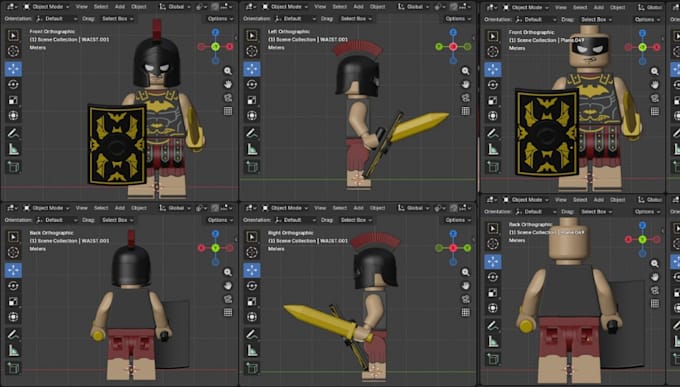Activate the Measure tool in Back Orthographic bottom-left viewport

(13, 350)
